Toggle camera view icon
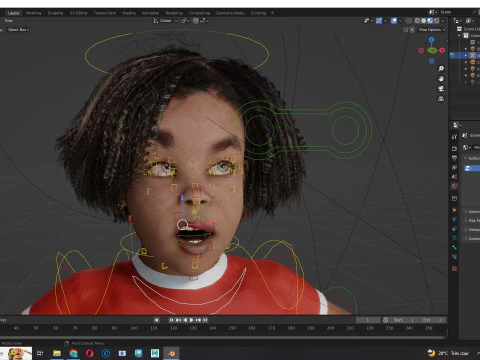 pos(441,89)
